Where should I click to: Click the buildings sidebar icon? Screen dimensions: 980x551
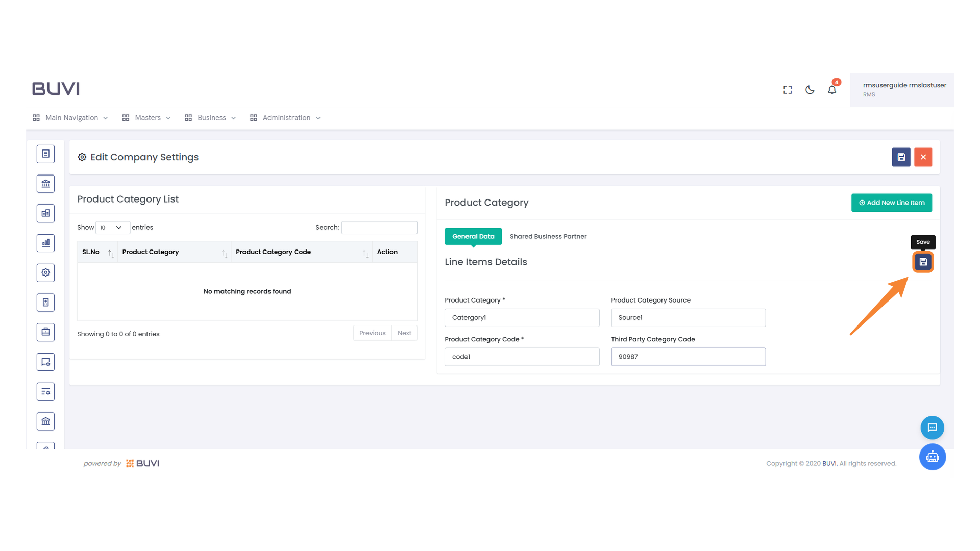[45, 213]
